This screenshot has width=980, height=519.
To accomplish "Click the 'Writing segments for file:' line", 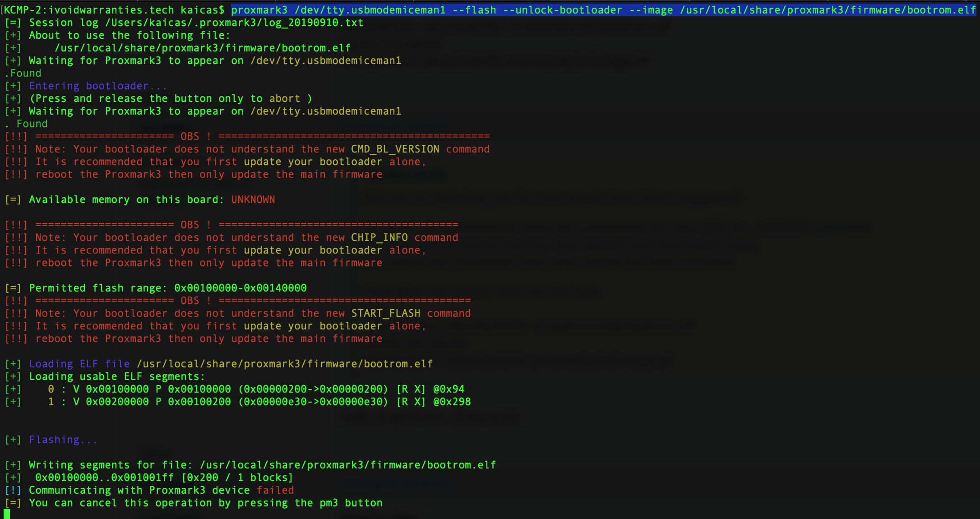I will 250,465.
